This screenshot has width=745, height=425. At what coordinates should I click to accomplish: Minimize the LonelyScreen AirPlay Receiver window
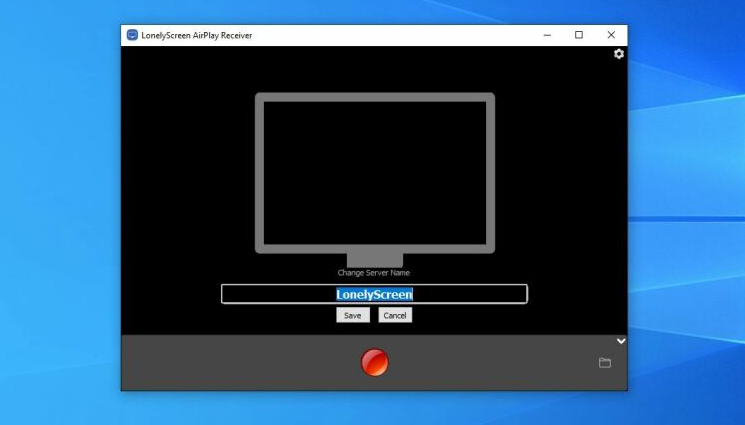pos(547,35)
